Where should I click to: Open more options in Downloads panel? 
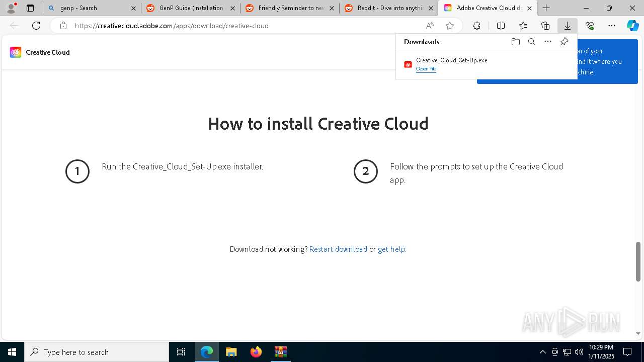tap(548, 42)
